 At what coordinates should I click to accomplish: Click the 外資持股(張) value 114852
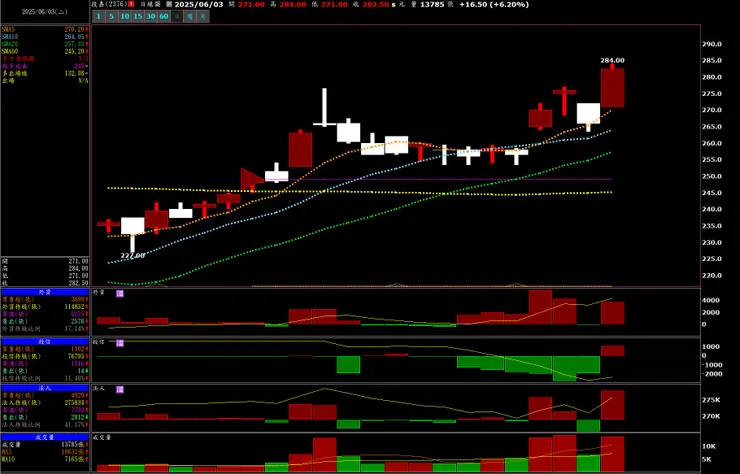click(x=75, y=306)
